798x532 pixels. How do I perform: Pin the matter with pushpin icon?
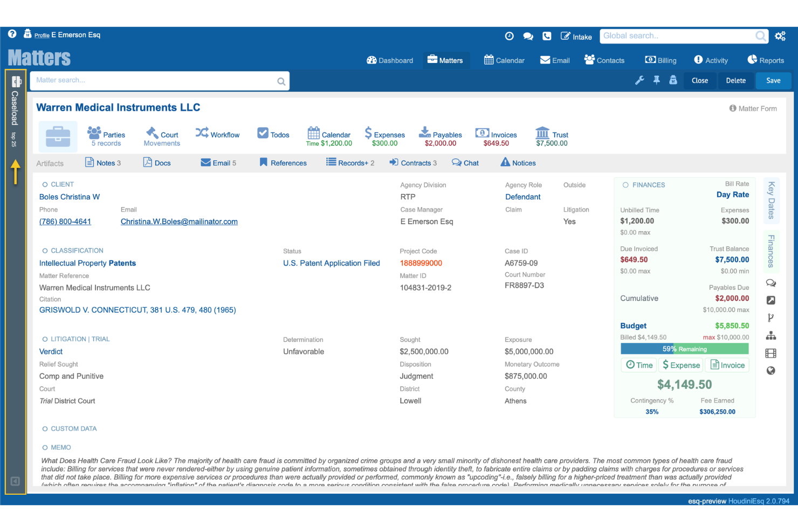click(x=657, y=80)
